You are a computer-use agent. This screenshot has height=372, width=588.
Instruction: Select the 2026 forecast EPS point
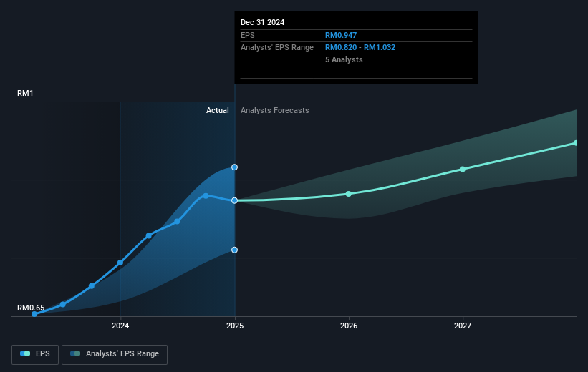pos(348,194)
